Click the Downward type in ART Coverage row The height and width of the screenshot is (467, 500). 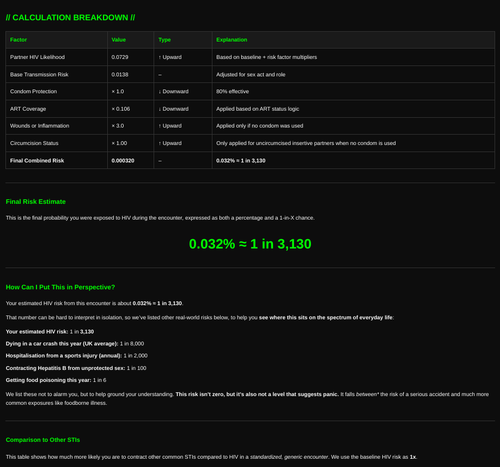(x=173, y=109)
